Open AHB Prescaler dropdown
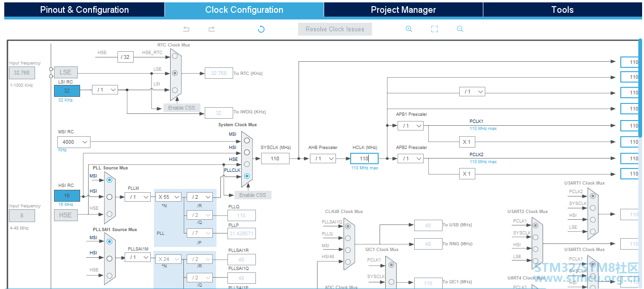This screenshot has width=644, height=289. (323, 158)
